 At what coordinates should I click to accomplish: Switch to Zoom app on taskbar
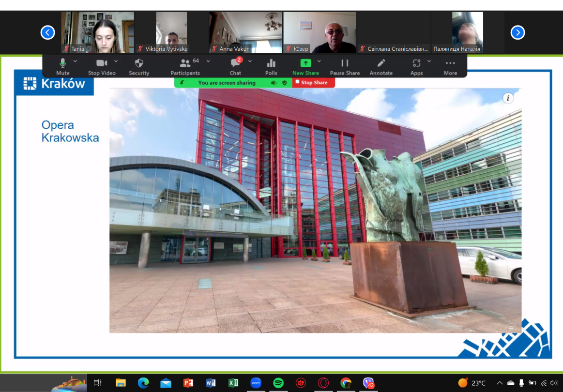[256, 383]
